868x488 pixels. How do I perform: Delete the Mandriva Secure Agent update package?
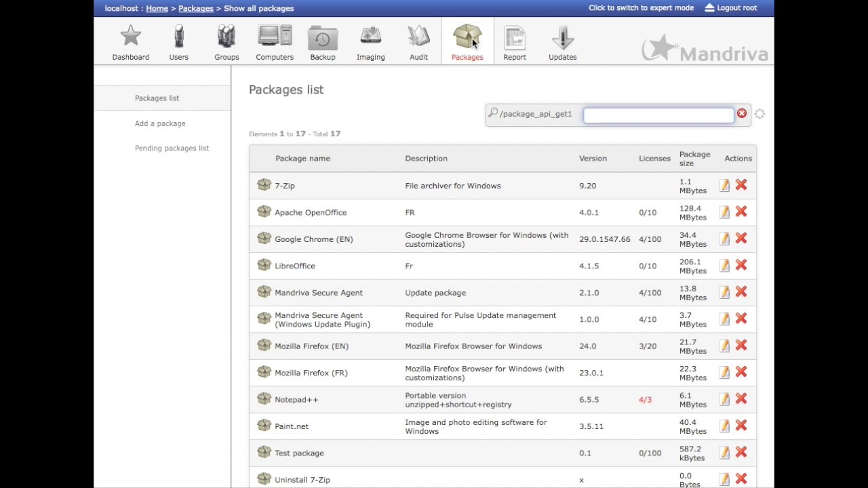coord(741,292)
